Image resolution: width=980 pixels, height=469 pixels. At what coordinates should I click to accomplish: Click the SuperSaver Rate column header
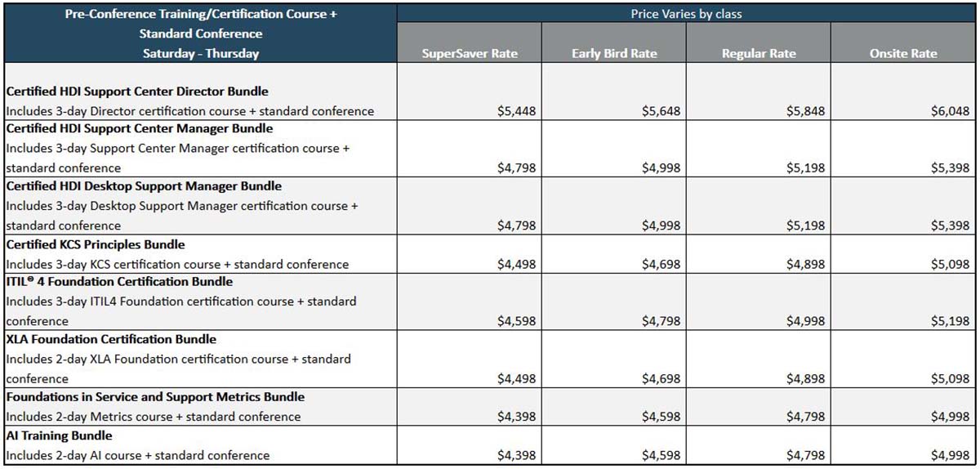(470, 54)
